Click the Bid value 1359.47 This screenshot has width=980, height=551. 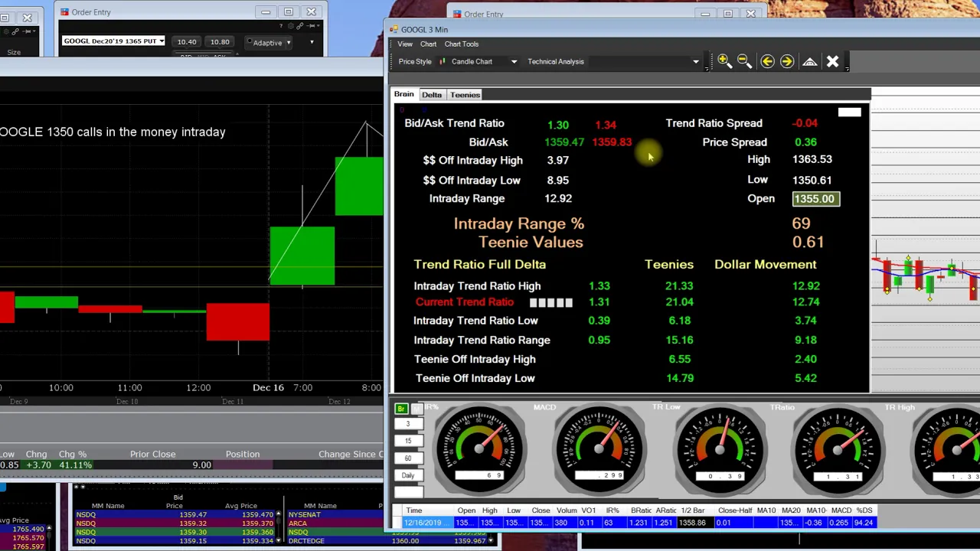click(564, 142)
